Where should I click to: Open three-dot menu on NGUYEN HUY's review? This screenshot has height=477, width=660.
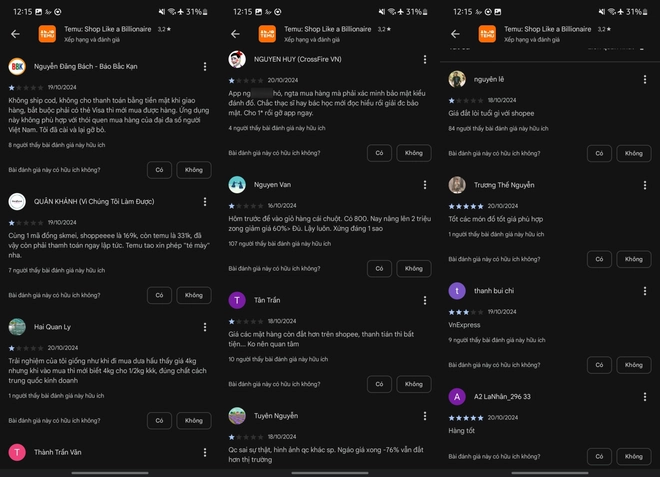pos(425,60)
